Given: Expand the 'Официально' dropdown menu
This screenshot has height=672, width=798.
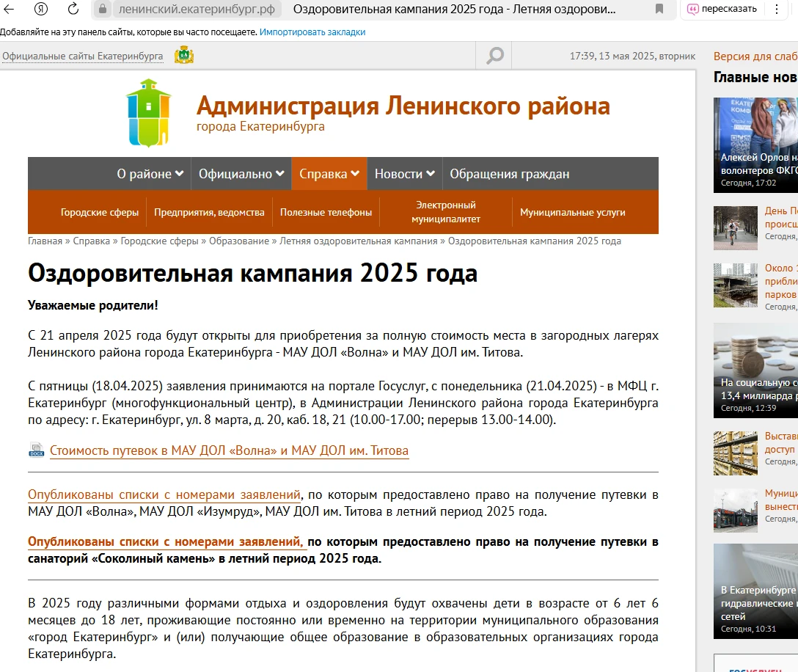Looking at the screenshot, I should 241,174.
